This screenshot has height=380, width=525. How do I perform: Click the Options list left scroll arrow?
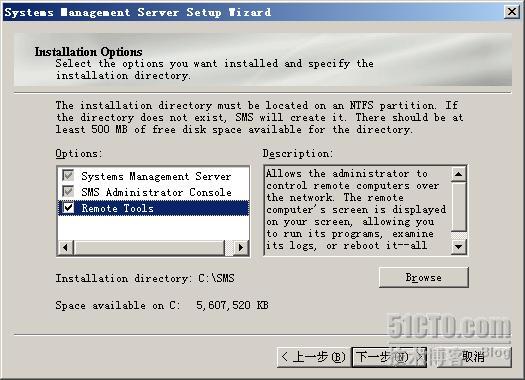pyautogui.click(x=66, y=248)
